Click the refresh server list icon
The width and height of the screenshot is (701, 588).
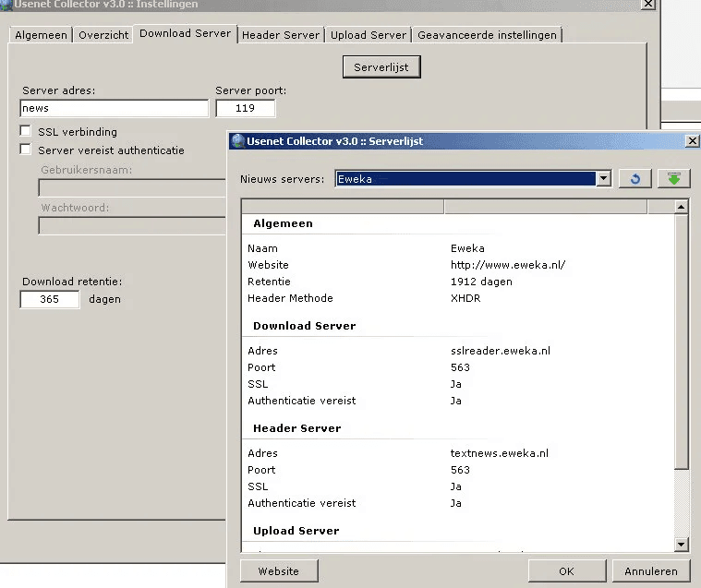[x=635, y=179]
